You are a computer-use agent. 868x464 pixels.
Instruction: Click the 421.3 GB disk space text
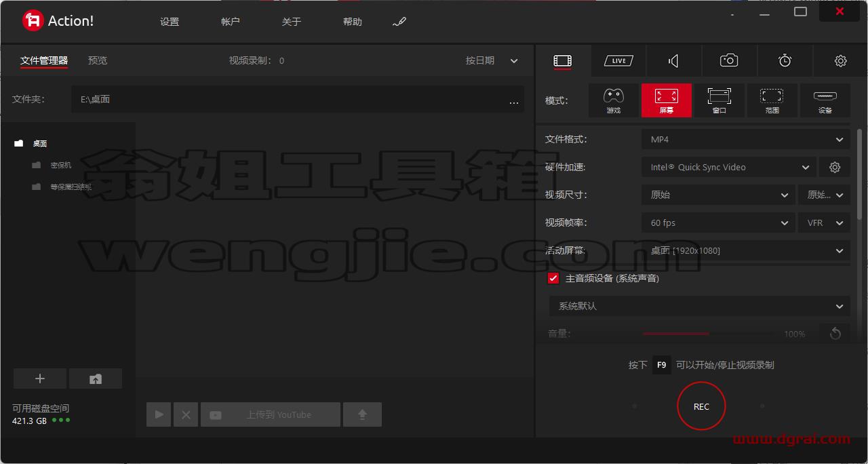[29, 421]
